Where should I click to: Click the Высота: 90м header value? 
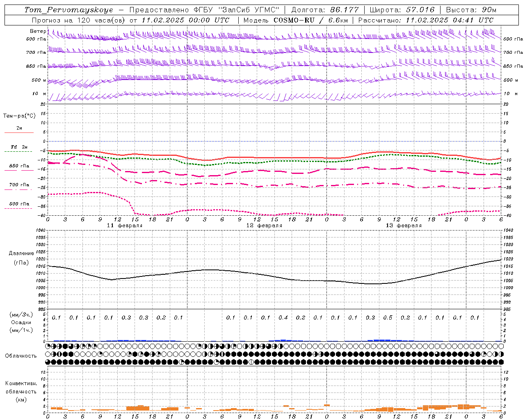coord(471,10)
